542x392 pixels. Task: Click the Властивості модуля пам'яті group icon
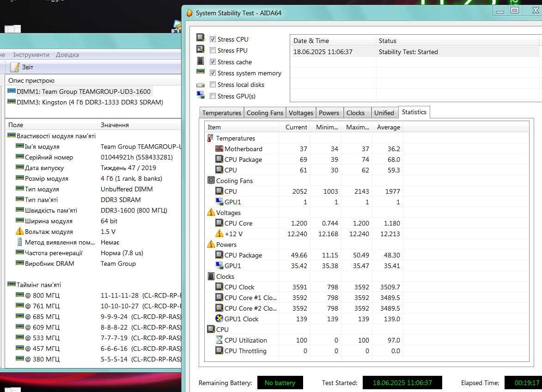click(x=12, y=135)
